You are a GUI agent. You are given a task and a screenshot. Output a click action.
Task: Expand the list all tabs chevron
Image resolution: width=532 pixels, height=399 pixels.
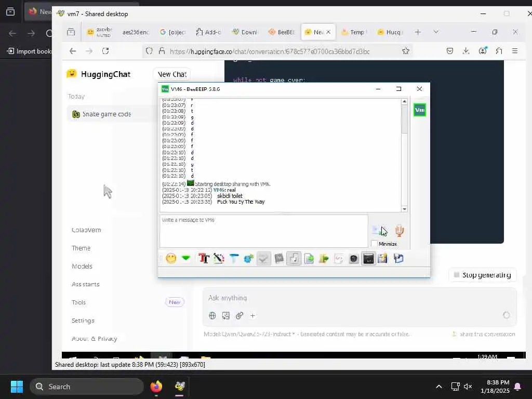[x=436, y=32]
